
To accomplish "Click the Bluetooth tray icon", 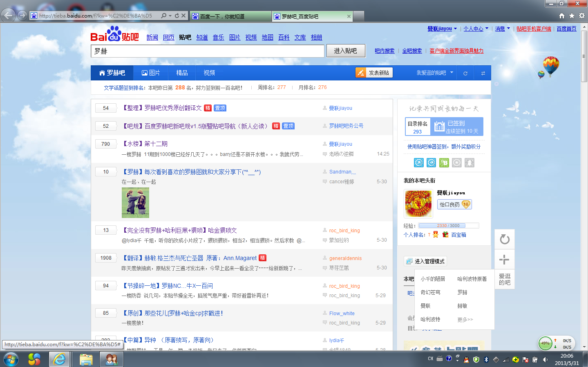I will click(x=486, y=360).
